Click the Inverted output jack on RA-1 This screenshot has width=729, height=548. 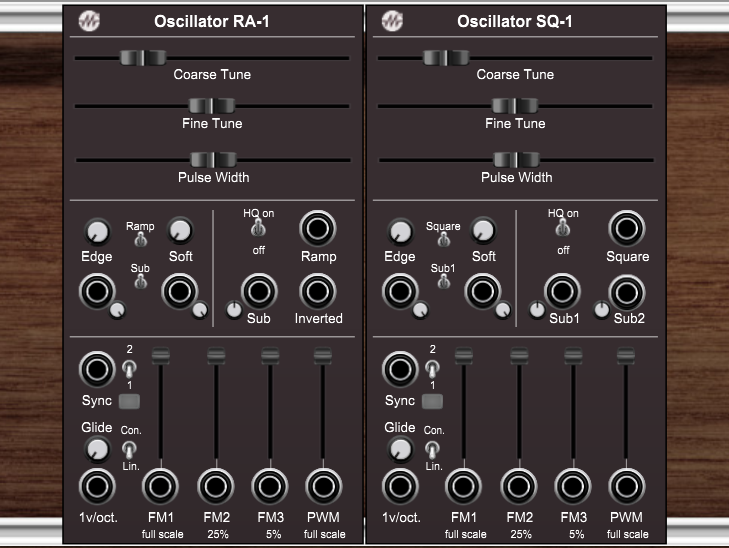click(x=318, y=291)
